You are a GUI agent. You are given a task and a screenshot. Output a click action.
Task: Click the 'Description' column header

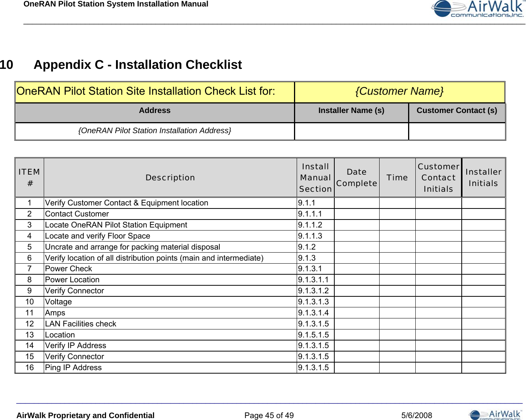(x=170, y=178)
